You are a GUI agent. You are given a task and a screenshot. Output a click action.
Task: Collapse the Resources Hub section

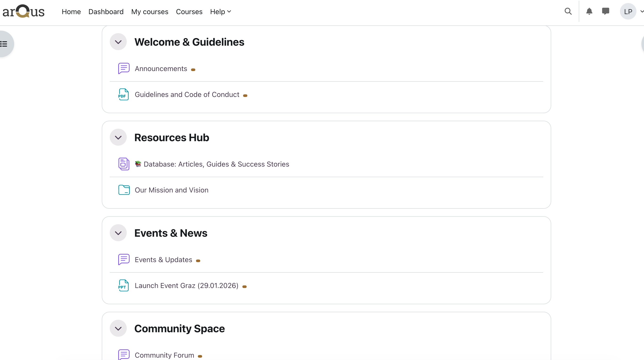click(x=118, y=138)
